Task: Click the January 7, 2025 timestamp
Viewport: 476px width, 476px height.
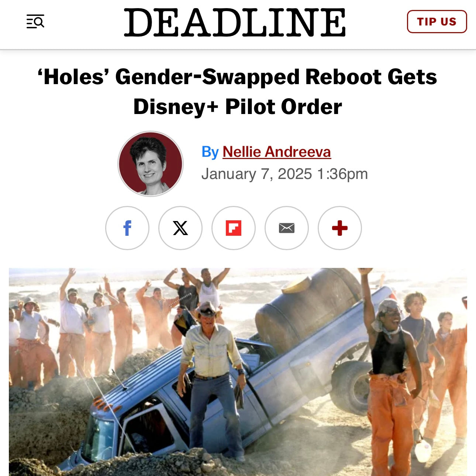Action: [x=284, y=174]
